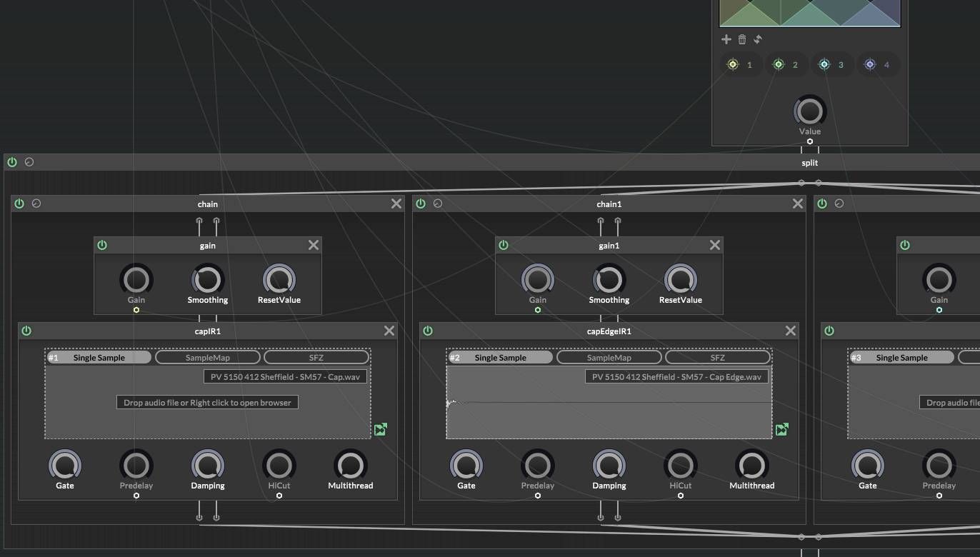This screenshot has height=557, width=980.
Task: Remove the capIR1 node with its X
Action: (389, 331)
